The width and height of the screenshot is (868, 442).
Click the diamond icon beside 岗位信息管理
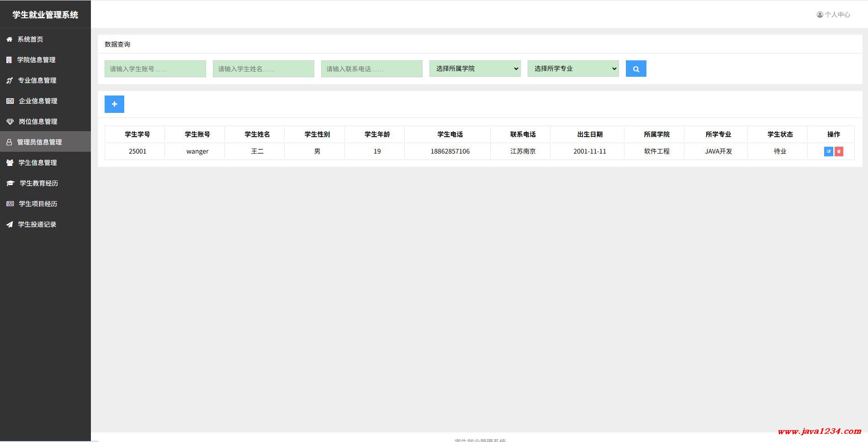pos(10,122)
